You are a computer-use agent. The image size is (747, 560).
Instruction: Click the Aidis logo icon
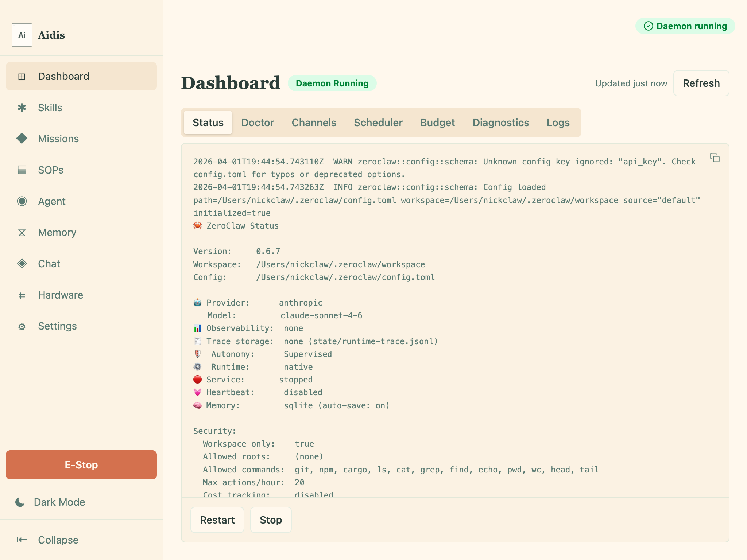point(22,35)
